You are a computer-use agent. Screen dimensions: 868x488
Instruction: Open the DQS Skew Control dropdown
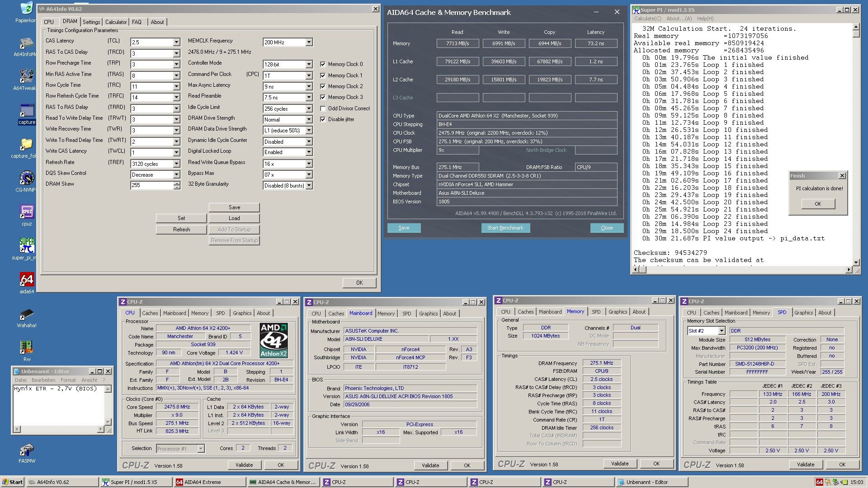point(176,175)
